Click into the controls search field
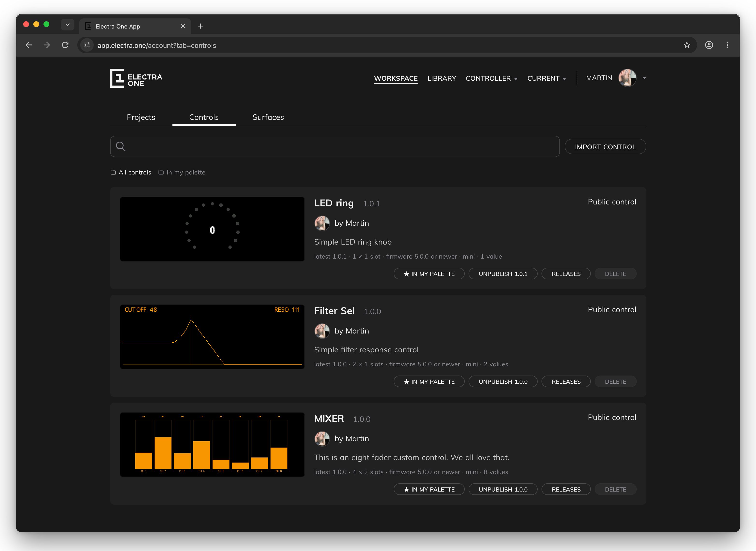Image resolution: width=756 pixels, height=551 pixels. tap(335, 146)
